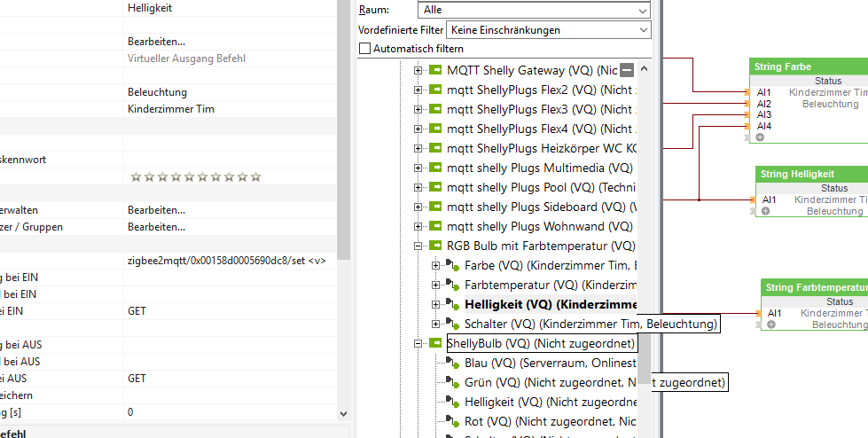This screenshot has height=438, width=868.
Task: Add an input to String Farbe block
Action: pos(760,137)
